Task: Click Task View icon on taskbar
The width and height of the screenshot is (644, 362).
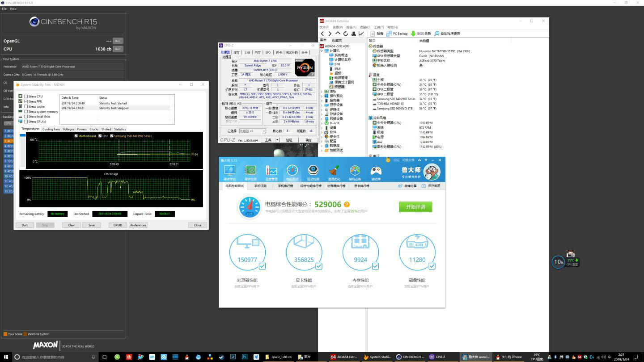Action: click(104, 357)
